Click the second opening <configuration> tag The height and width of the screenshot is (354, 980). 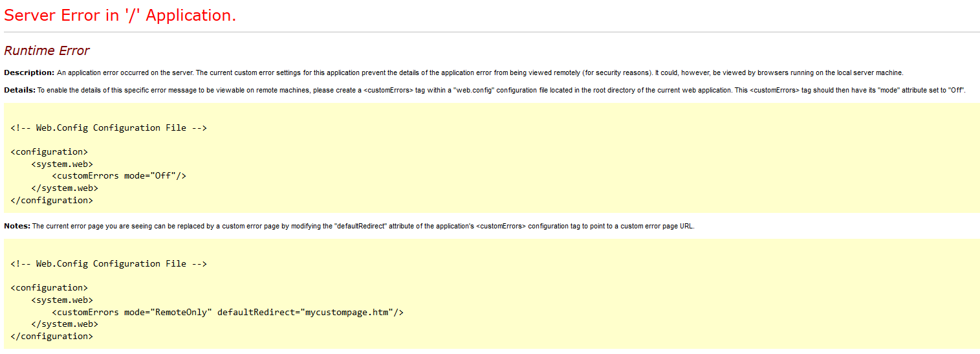pos(49,288)
